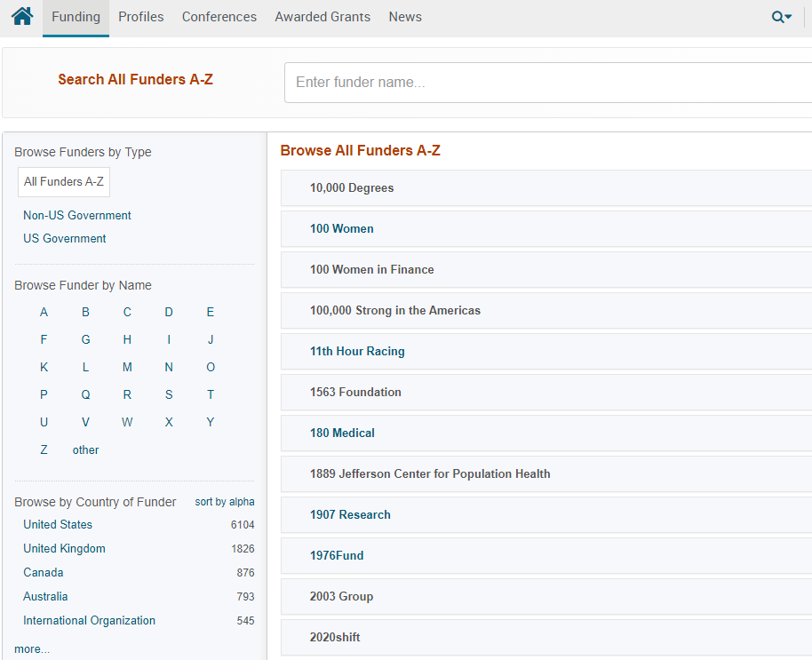Click the home icon in navigation bar
The width and height of the screenshot is (812, 660).
[22, 16]
